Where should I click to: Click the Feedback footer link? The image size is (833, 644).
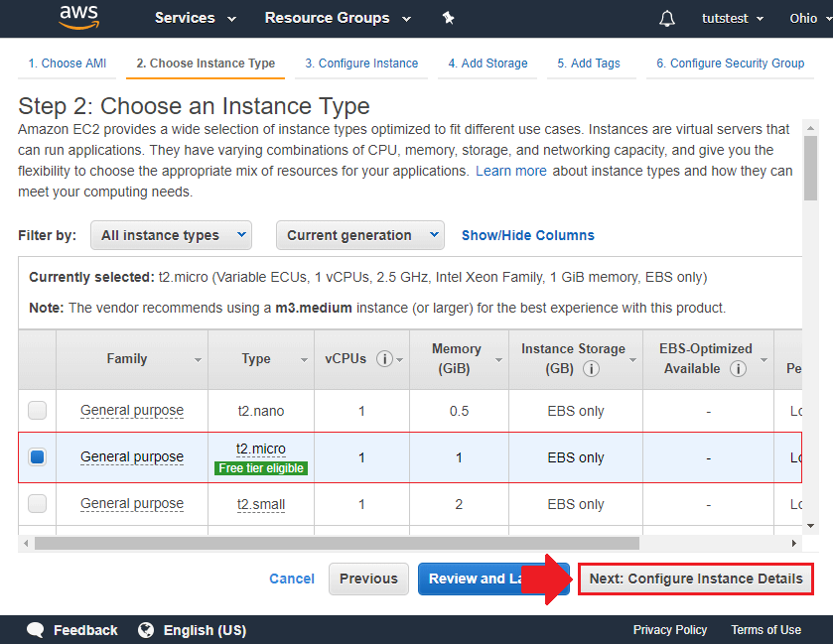click(85, 630)
